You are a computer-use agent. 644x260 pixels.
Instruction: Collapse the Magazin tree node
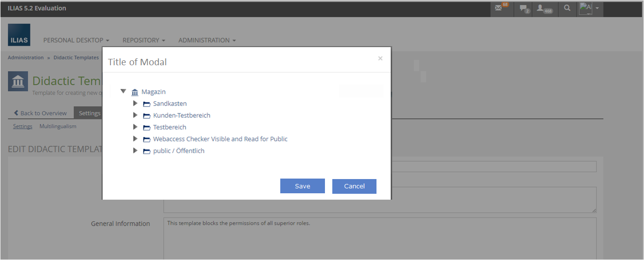123,91
